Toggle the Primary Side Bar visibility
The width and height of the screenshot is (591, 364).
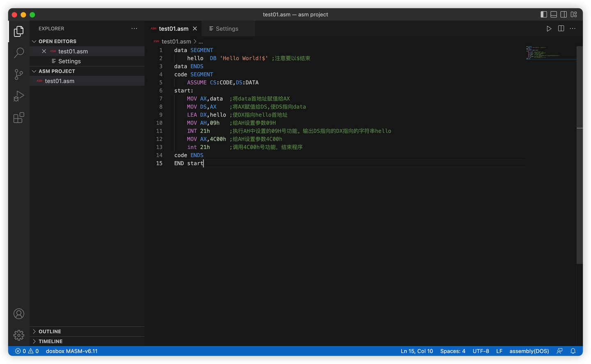pos(543,14)
